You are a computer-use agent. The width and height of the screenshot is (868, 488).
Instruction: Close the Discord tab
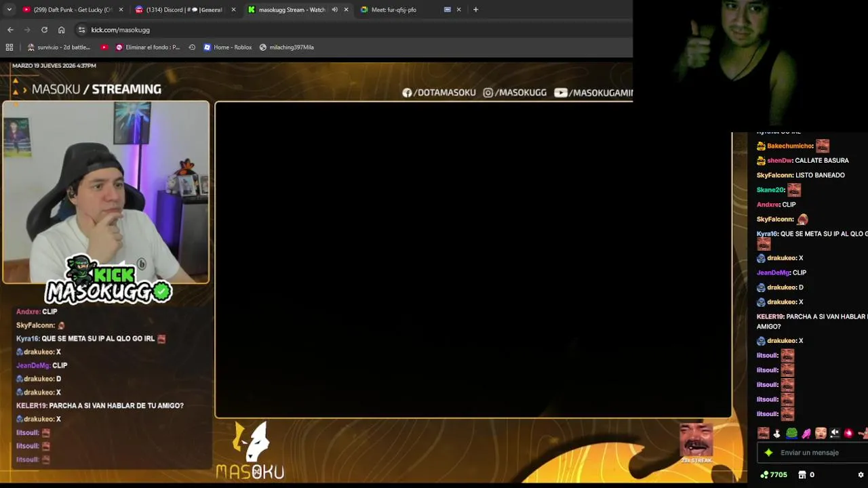pos(233,9)
